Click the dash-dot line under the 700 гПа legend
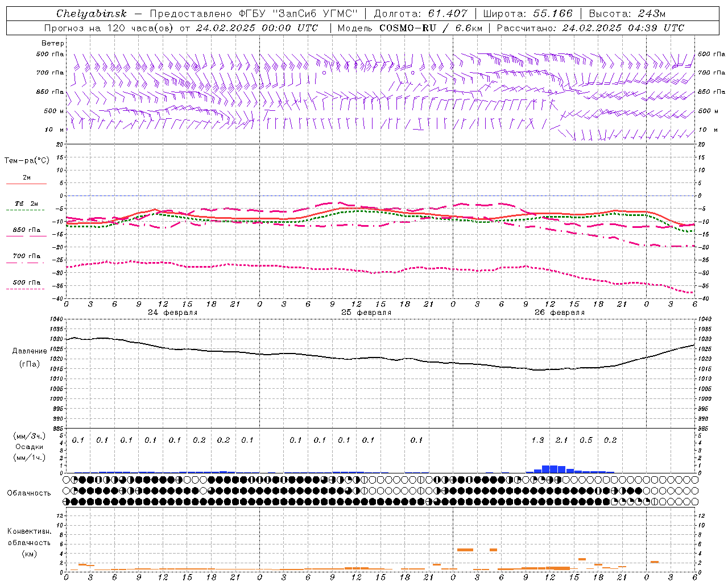This screenshot has height=582, width=728. coord(26,263)
